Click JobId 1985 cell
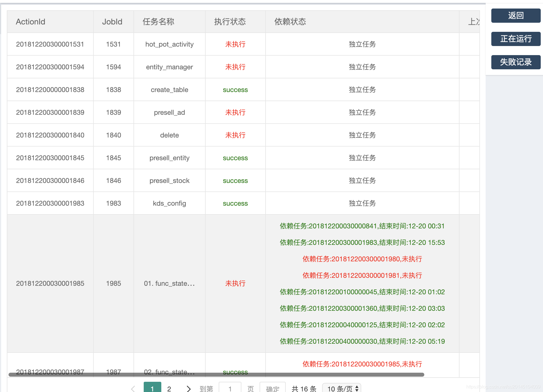Image resolution: width=543 pixels, height=392 pixels. click(114, 283)
